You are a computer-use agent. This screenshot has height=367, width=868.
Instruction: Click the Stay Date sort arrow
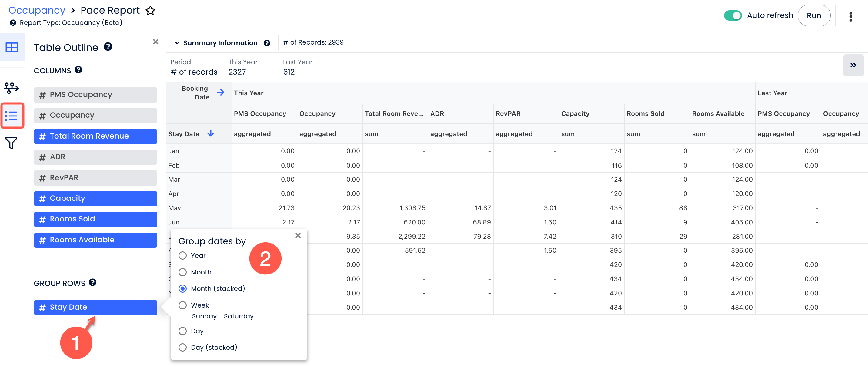(211, 133)
